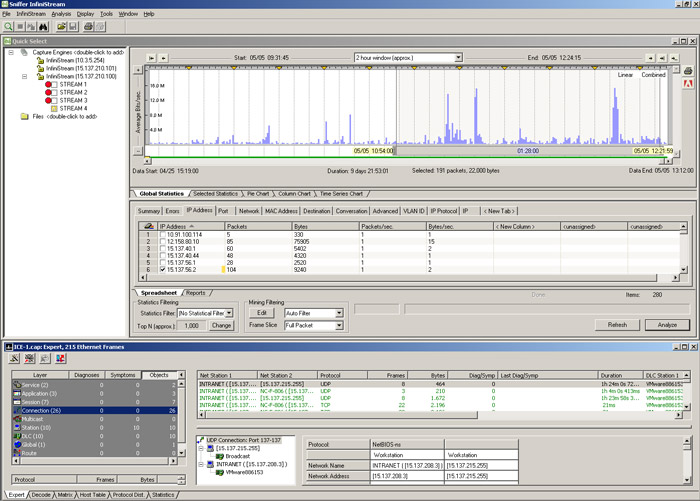Screen dimensions: 700x501
Task: Check the STREAM 1 checkbox
Action: pyautogui.click(x=54, y=84)
